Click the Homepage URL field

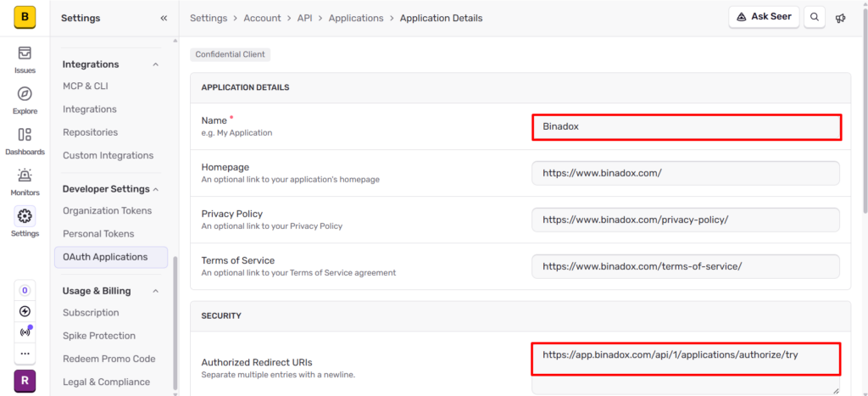click(x=685, y=173)
